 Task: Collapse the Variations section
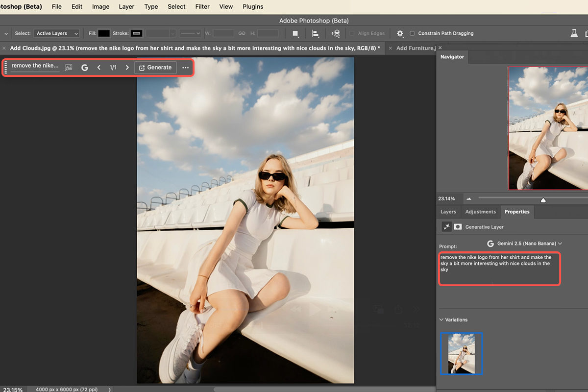pos(441,319)
